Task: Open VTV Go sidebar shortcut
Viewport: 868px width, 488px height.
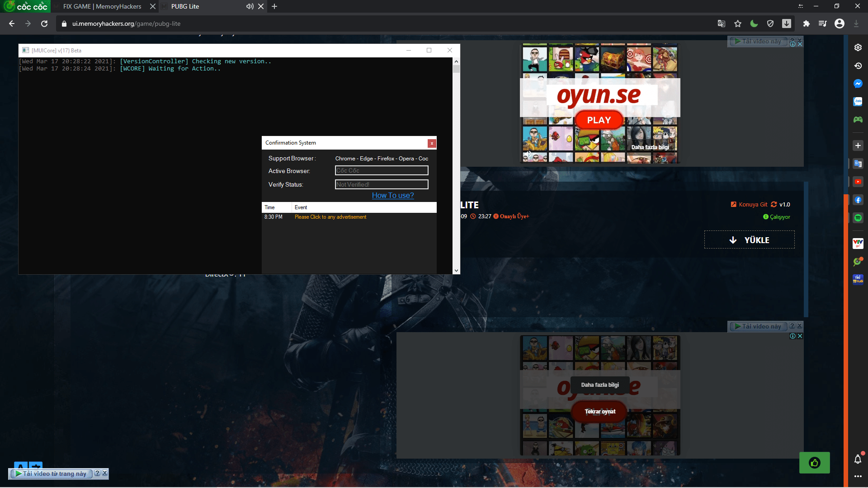Action: pyautogui.click(x=858, y=244)
